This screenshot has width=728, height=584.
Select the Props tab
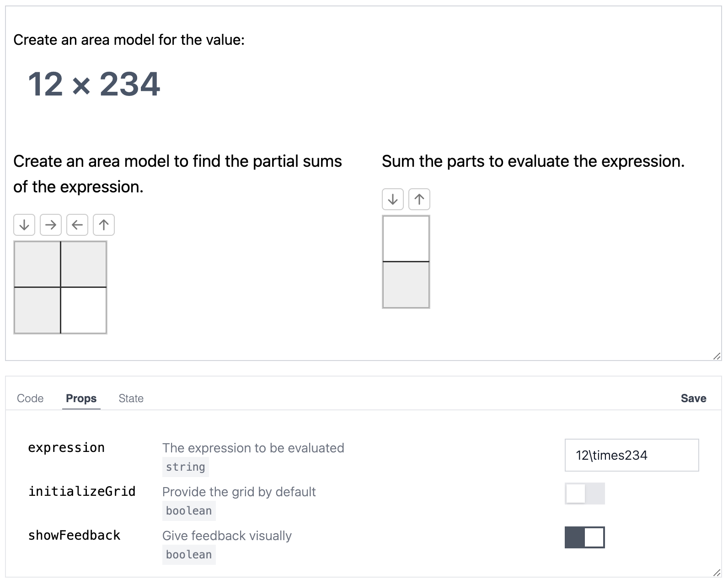pos(81,398)
